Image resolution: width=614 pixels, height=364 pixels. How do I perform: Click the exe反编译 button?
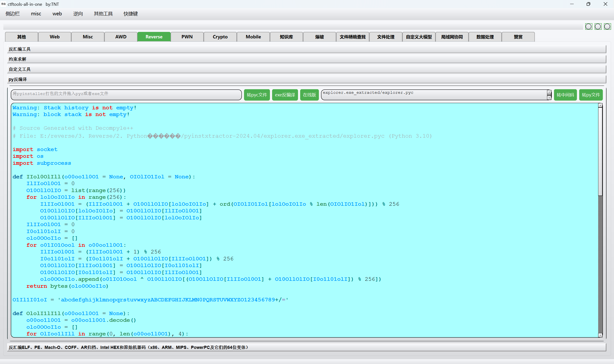coord(285,95)
